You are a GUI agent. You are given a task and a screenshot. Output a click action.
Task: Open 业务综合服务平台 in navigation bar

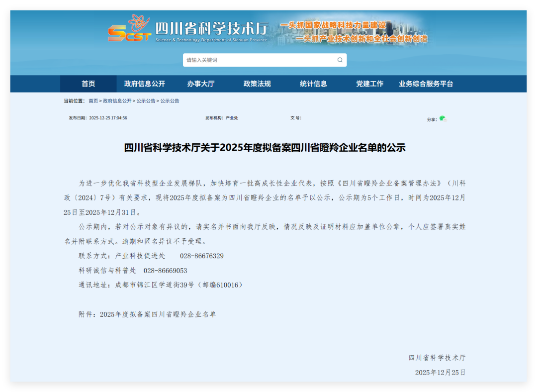(426, 84)
